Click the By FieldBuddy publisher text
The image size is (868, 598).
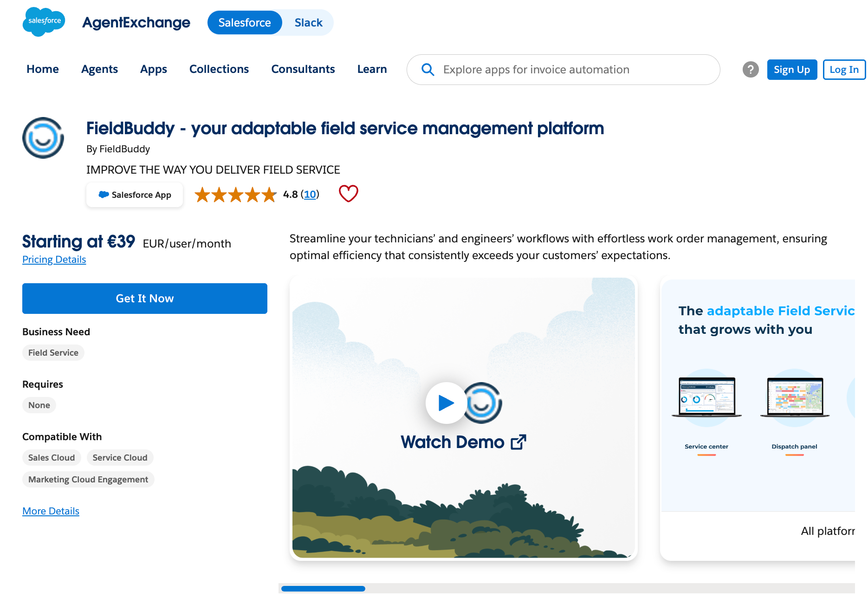pos(118,149)
